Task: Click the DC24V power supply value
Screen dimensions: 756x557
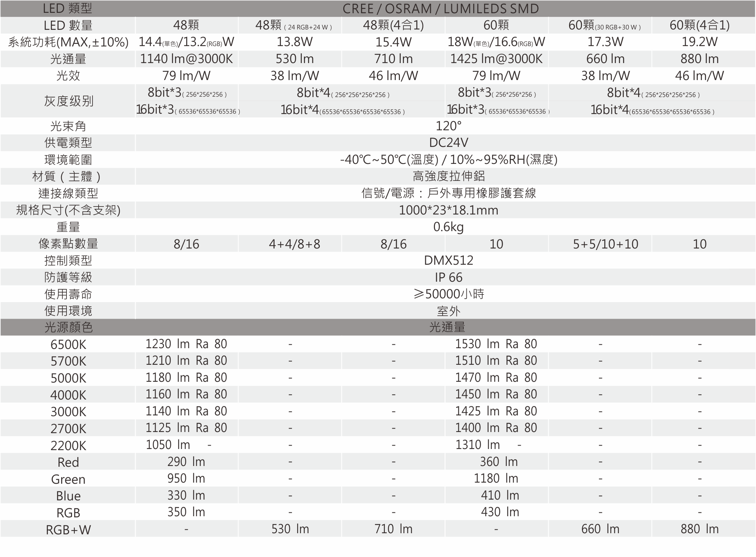Action: (x=448, y=143)
